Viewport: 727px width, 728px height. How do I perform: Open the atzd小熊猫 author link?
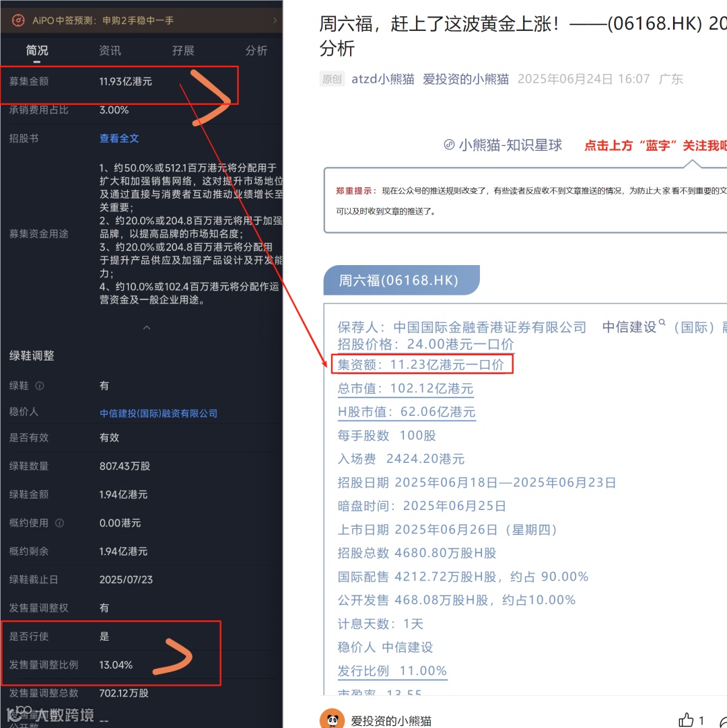[x=383, y=79]
